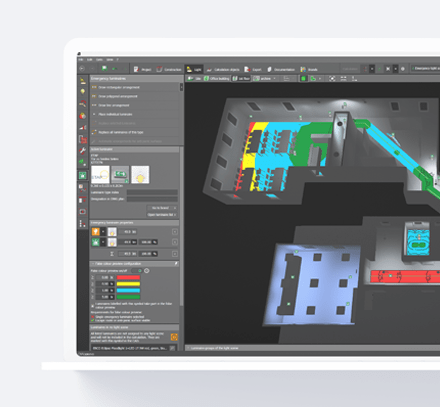Select the light scenes curve tool in sidebar
This screenshot has height=407, width=440.
(x=82, y=188)
